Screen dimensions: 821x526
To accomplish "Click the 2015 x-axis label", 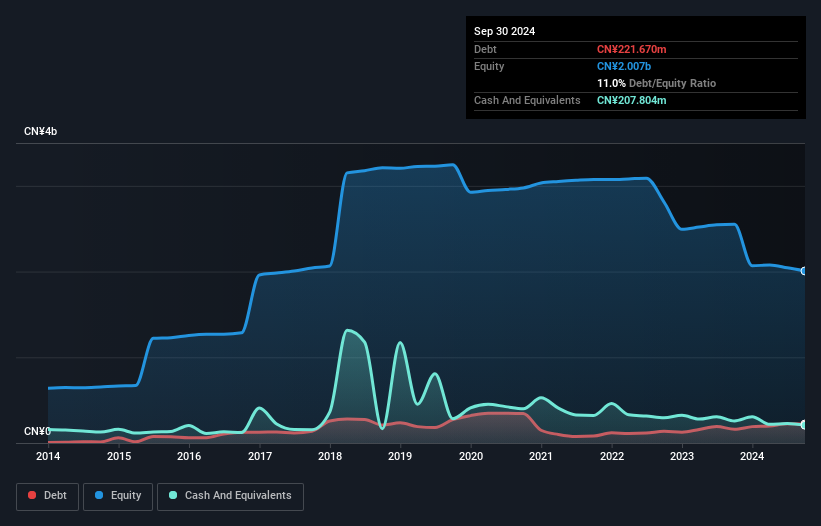I will tap(119, 456).
